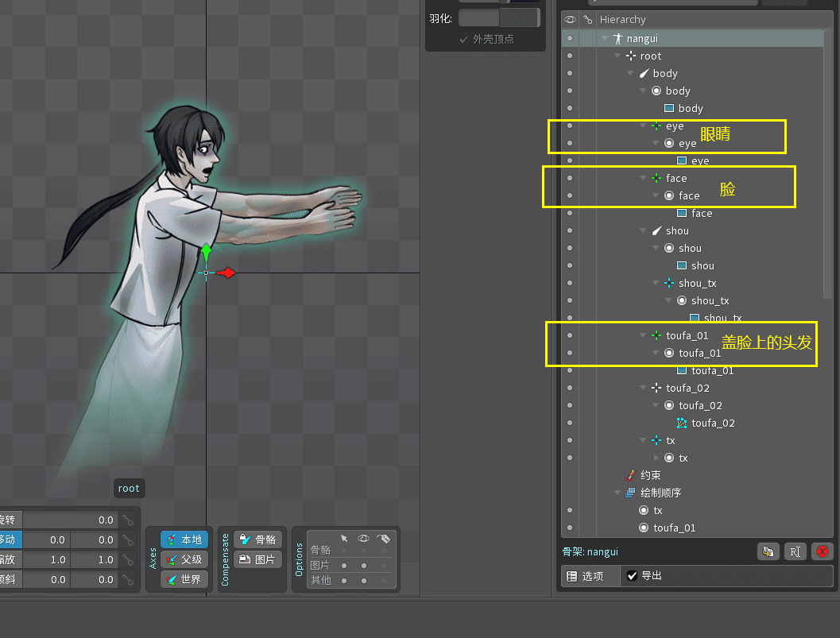Toggle the 导出 export checkbox
840x638 pixels.
[x=633, y=576]
